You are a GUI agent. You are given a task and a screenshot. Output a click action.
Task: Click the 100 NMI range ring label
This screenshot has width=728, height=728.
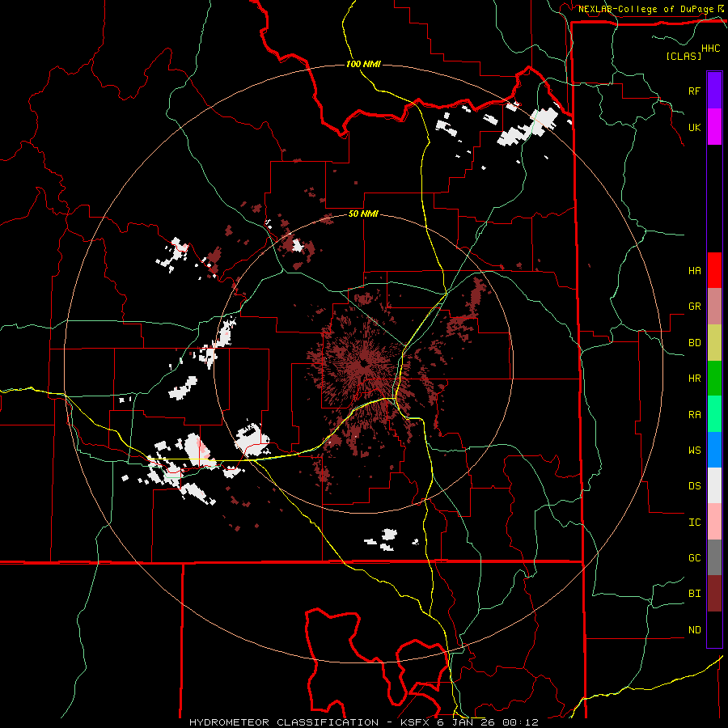(x=363, y=64)
